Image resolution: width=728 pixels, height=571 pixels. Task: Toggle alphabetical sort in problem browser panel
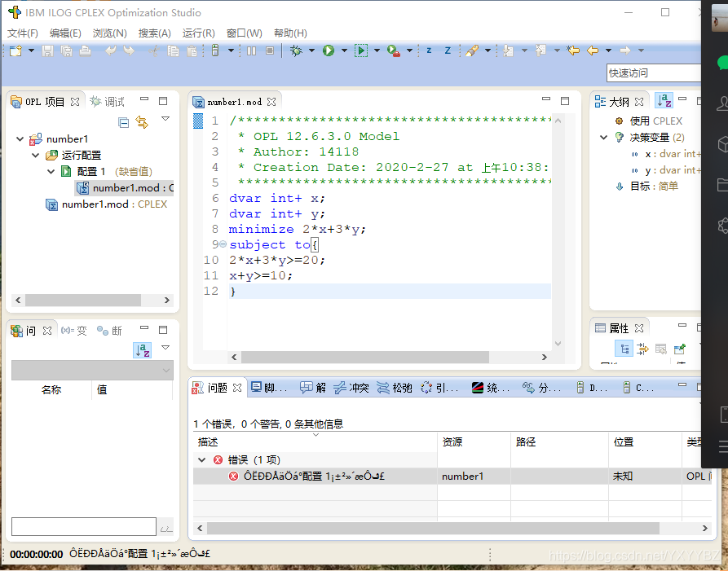(x=143, y=350)
